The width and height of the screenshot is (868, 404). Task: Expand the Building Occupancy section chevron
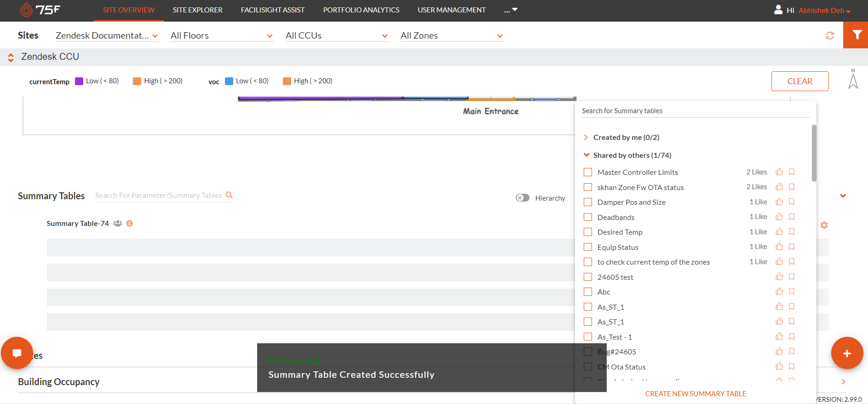[843, 381]
